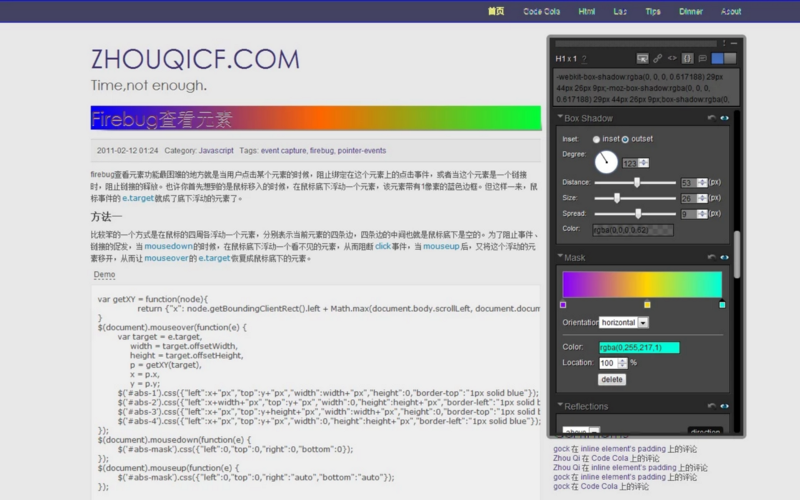The width and height of the screenshot is (800, 500).
Task: Select the blue theme swatch in panel header
Action: pyautogui.click(x=717, y=59)
